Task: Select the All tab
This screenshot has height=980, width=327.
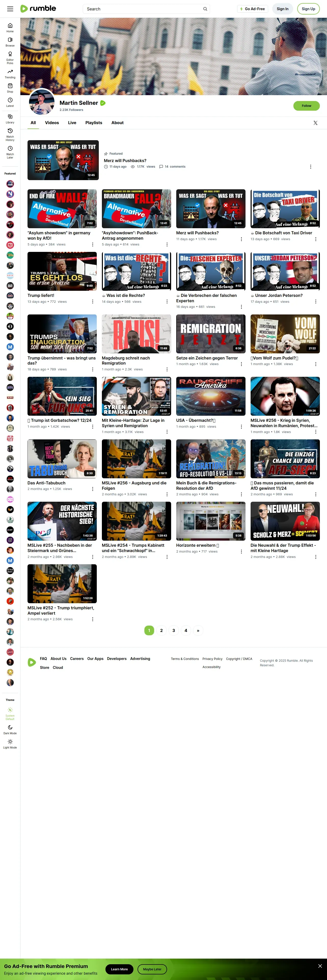Action: pyautogui.click(x=33, y=123)
